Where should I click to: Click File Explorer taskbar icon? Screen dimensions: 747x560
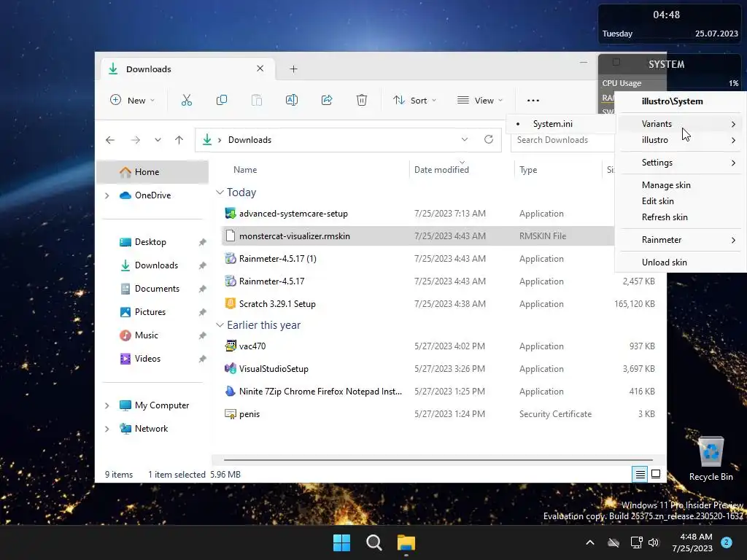[x=406, y=542]
